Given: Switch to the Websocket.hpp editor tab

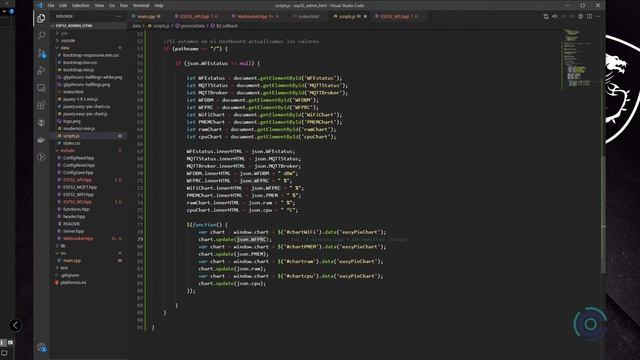Looking at the screenshot, I should tap(255, 16).
